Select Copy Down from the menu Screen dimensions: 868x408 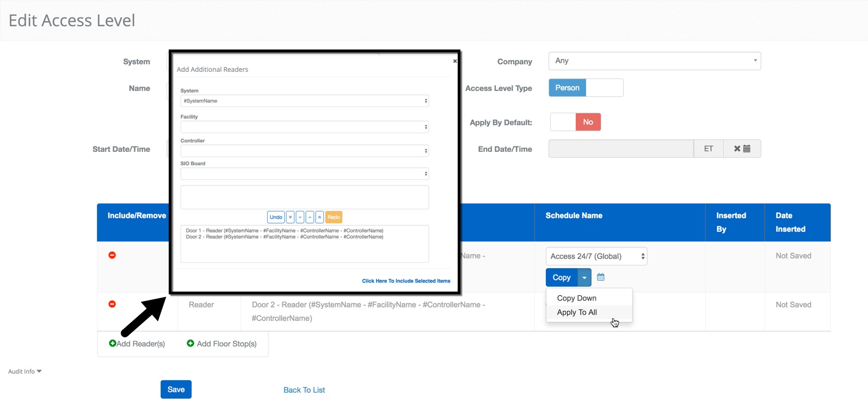click(x=576, y=298)
